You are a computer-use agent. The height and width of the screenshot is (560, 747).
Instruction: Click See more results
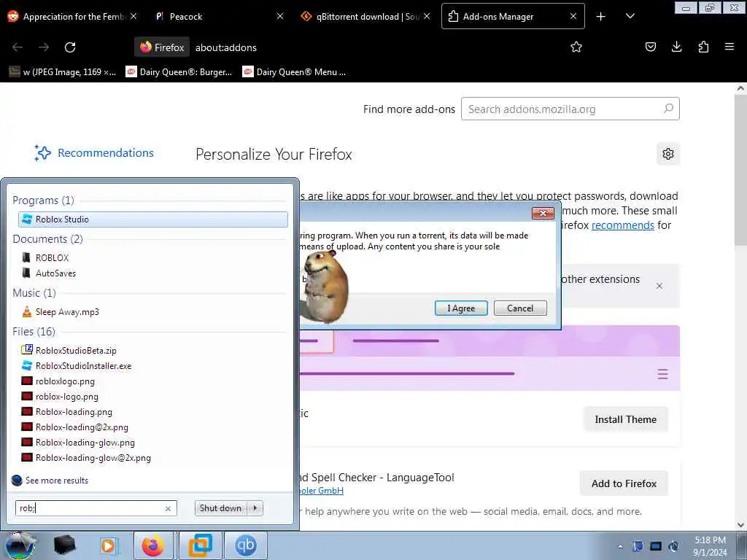pos(50,480)
